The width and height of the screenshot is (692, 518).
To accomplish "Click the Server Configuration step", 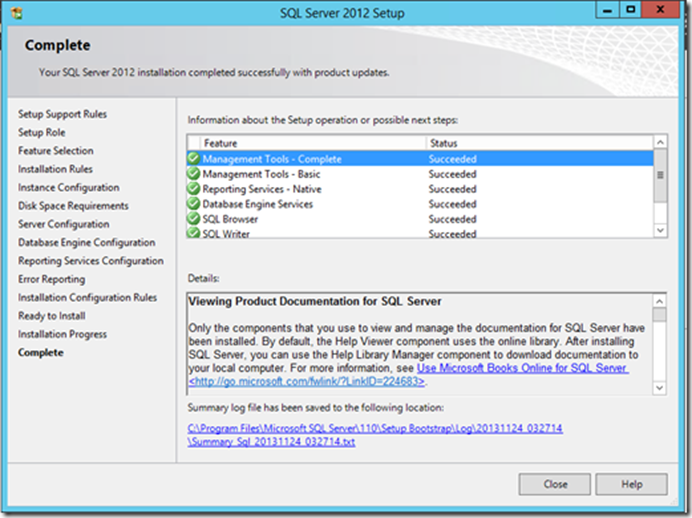I will 64,224.
